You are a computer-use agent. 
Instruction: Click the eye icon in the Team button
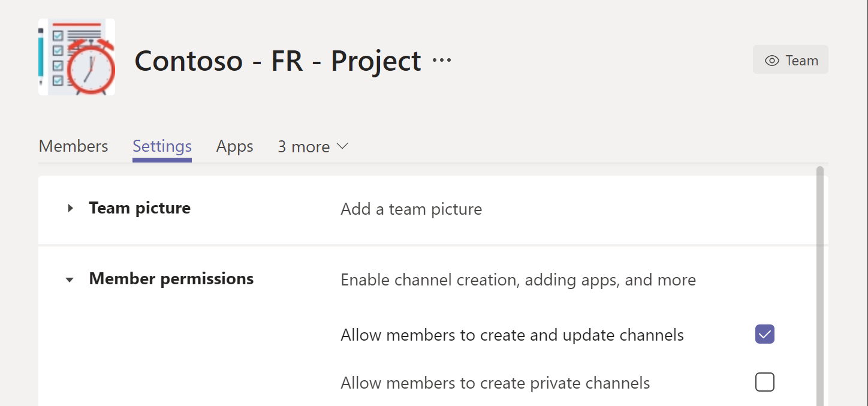[x=771, y=61]
